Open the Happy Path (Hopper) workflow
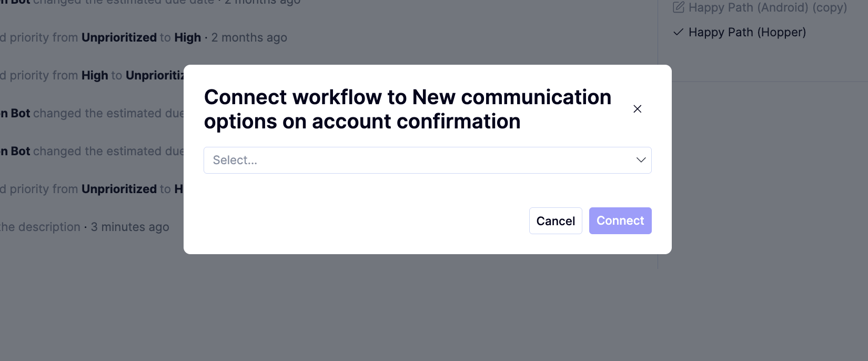Image resolution: width=868 pixels, height=361 pixels. click(x=747, y=32)
